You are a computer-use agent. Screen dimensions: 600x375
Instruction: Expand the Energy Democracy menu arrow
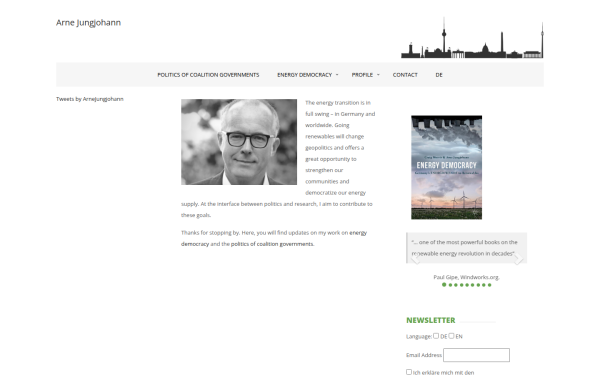(337, 75)
